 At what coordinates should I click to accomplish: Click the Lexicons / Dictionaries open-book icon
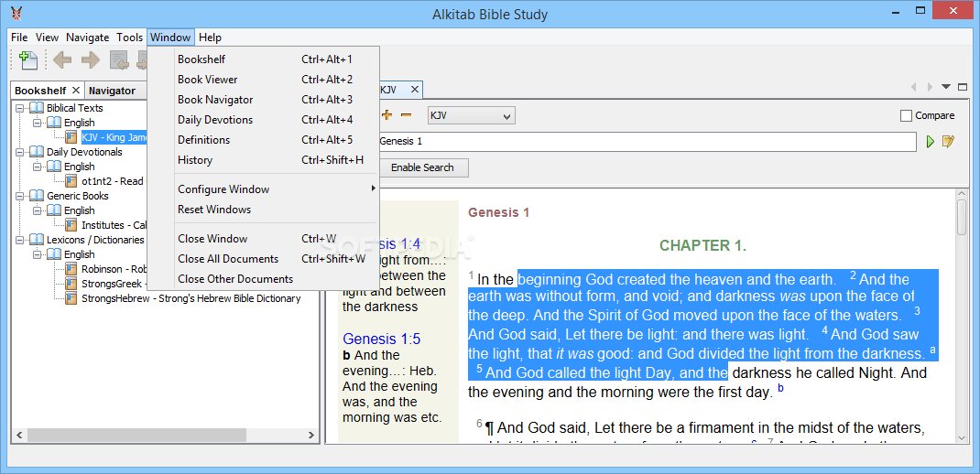pos(37,240)
